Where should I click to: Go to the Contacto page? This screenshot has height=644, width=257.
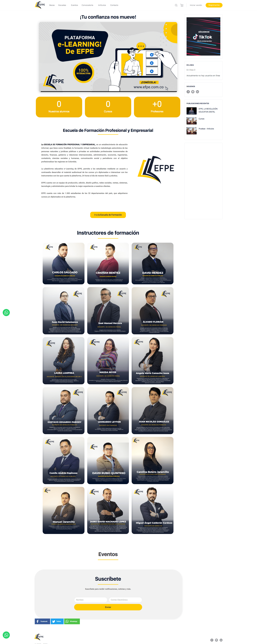[114, 5]
